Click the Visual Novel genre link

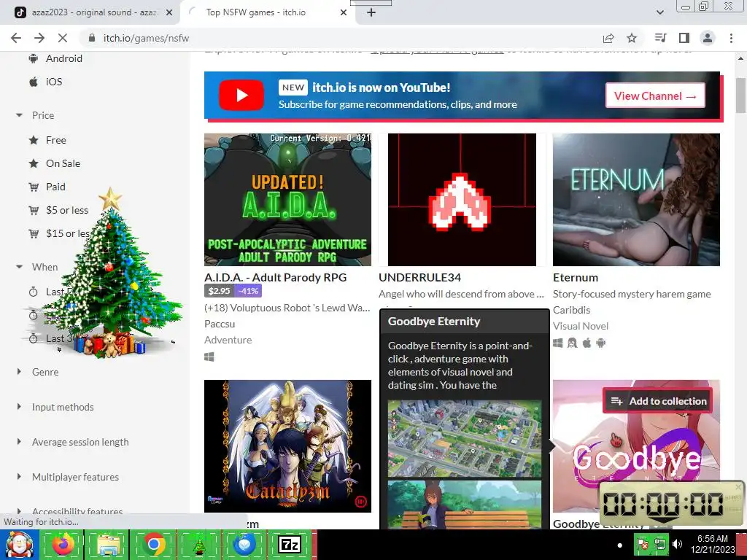click(x=581, y=326)
